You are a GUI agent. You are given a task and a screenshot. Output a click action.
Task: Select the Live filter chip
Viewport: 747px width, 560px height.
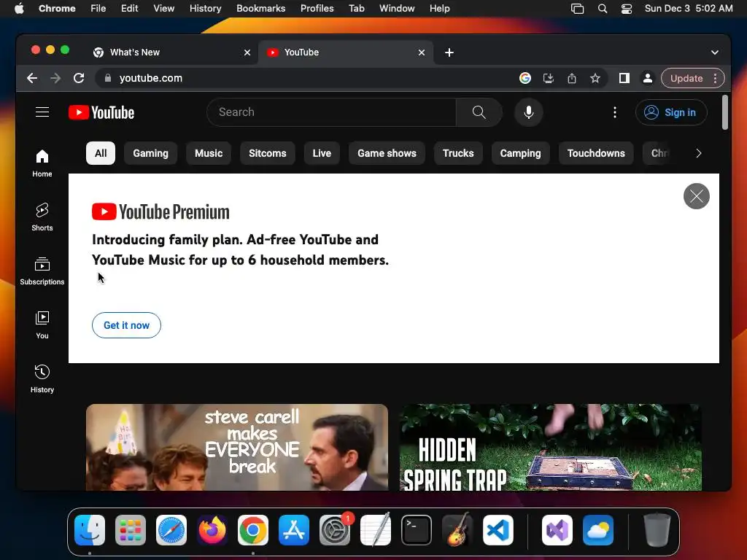322,153
